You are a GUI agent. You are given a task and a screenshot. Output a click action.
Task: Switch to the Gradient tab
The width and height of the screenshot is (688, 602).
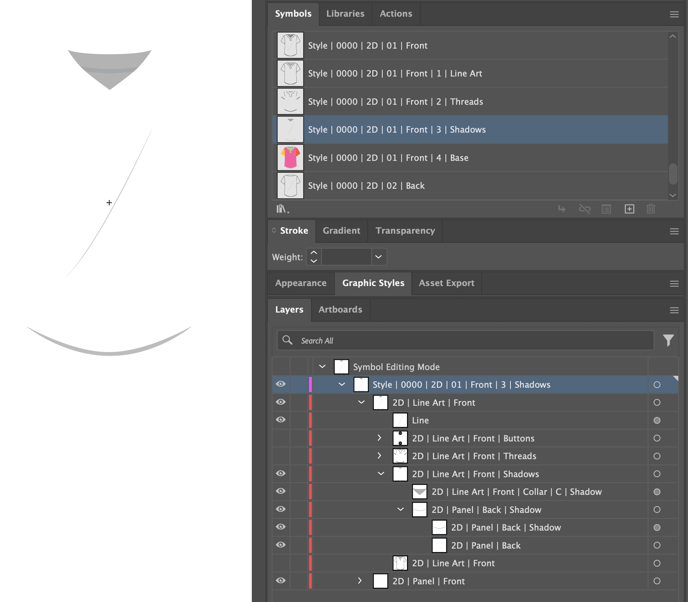[341, 231]
